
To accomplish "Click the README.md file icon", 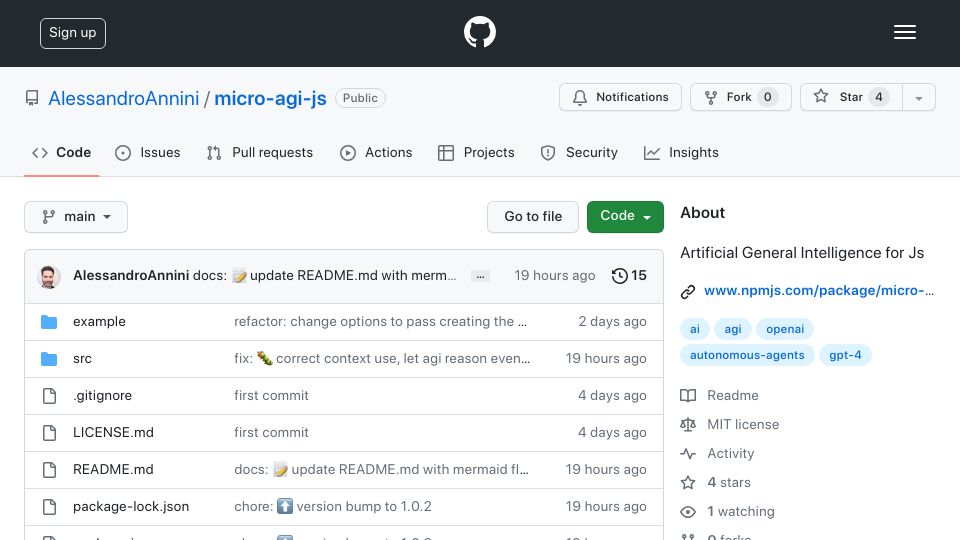I will coord(50,470).
